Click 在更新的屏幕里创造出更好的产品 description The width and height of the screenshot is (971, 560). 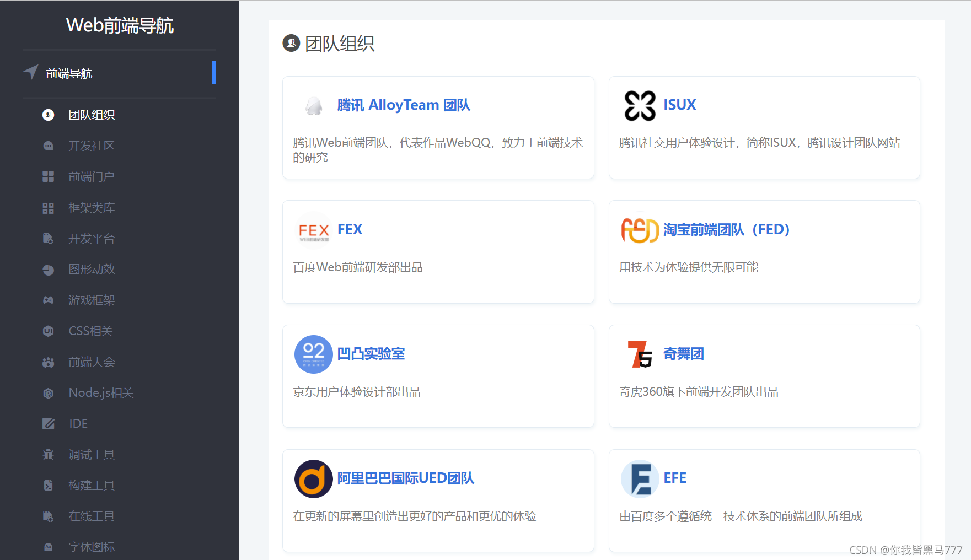[x=415, y=516]
